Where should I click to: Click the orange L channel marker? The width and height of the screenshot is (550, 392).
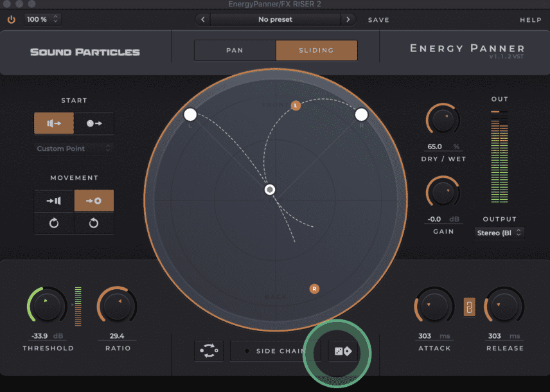click(x=296, y=105)
